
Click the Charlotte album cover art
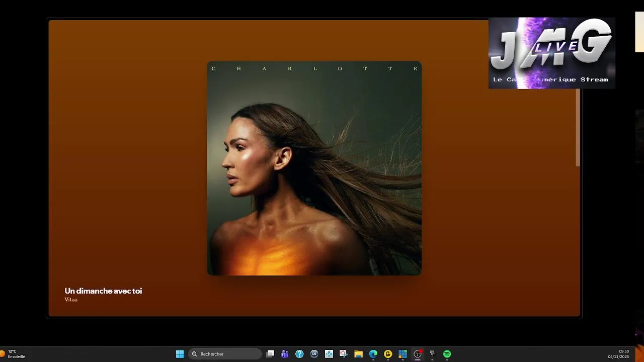coord(314,168)
